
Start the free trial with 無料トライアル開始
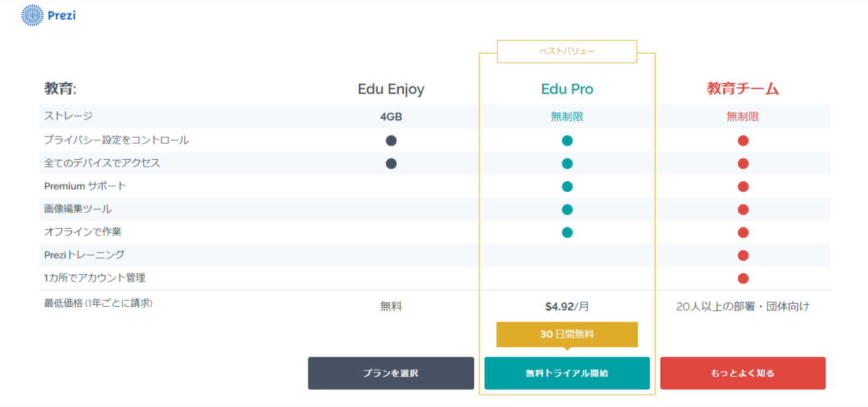pyautogui.click(x=567, y=373)
